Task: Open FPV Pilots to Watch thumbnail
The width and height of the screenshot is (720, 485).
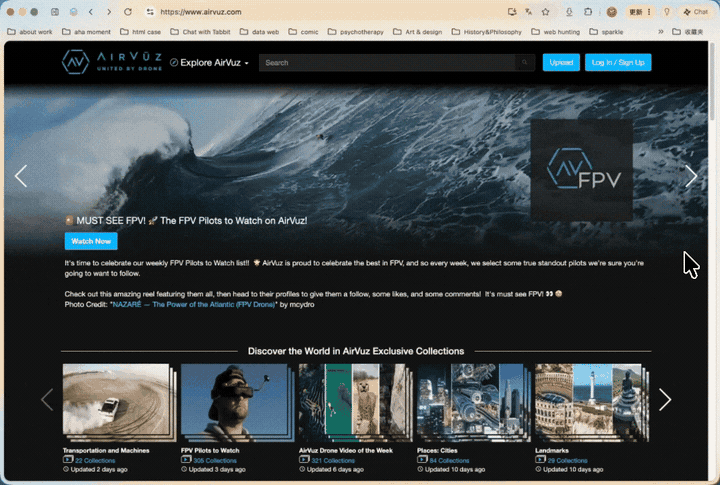Action: pos(237,402)
